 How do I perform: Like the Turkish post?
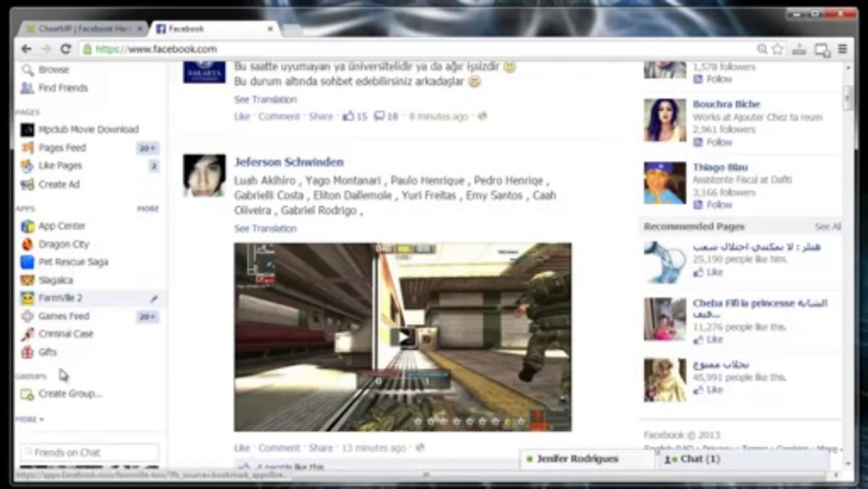click(242, 116)
